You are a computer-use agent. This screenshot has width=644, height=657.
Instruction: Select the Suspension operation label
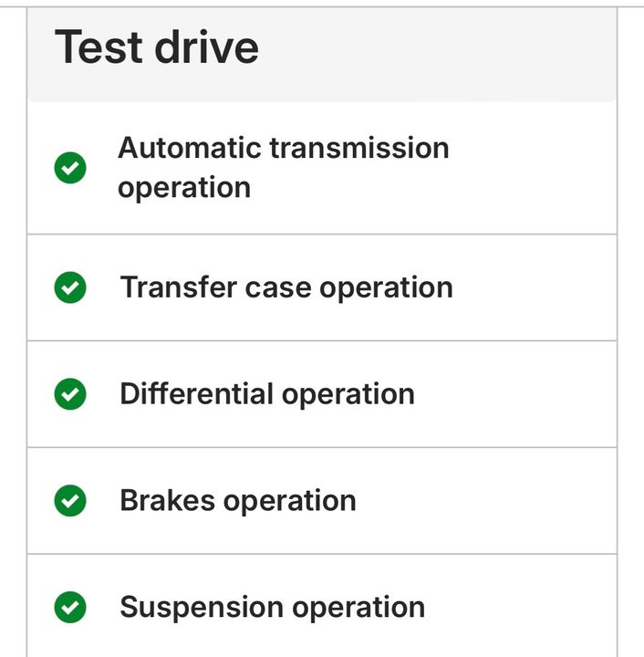tap(273, 607)
